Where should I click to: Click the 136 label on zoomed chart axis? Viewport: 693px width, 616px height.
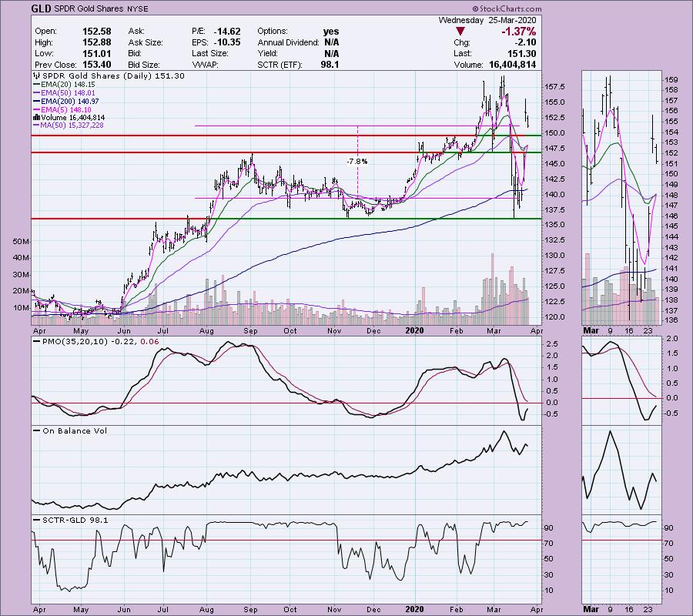tap(671, 320)
